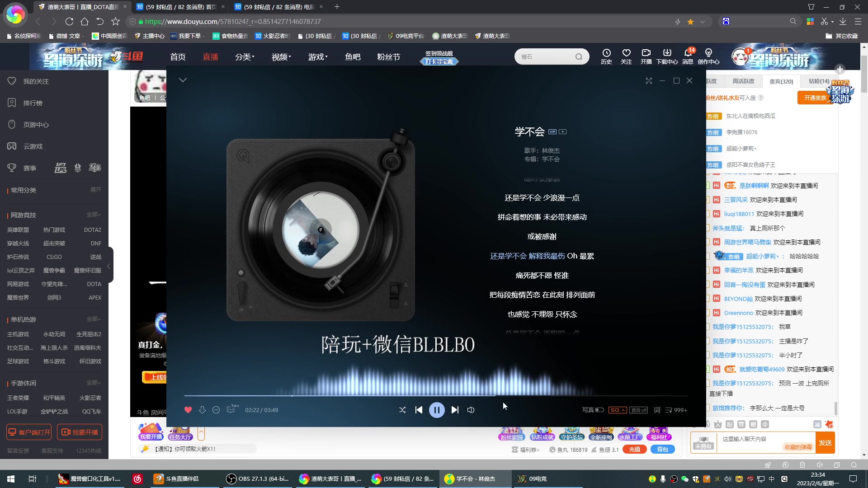Switch to the 周活跃度 tab
Image resolution: width=868 pixels, height=488 pixels.
point(743,81)
